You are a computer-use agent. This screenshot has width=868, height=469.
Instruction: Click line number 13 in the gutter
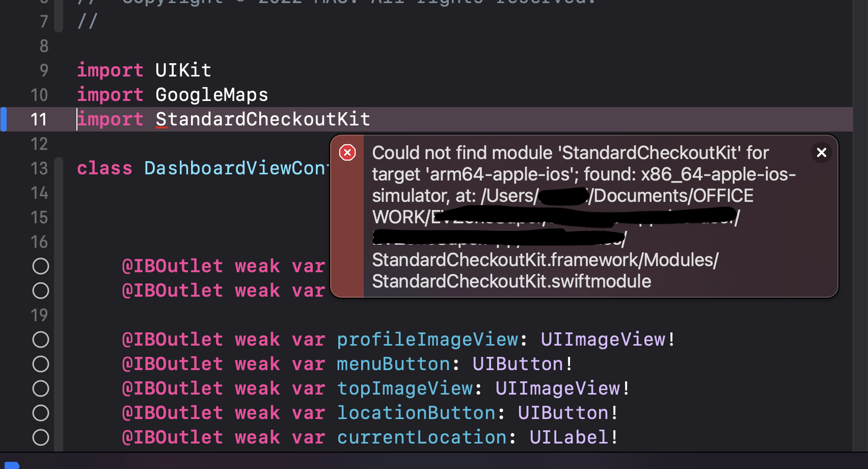(x=39, y=168)
